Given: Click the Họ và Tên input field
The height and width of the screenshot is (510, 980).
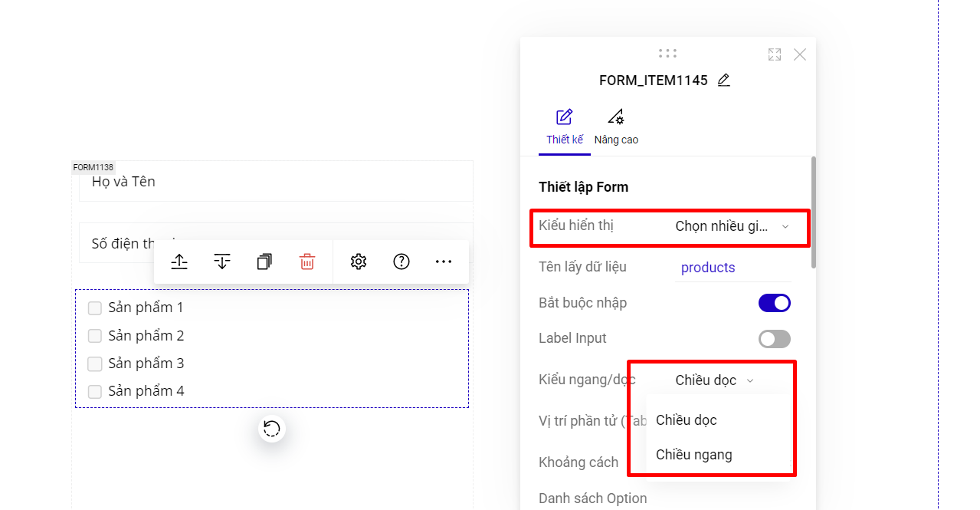Looking at the screenshot, I should coord(276,182).
